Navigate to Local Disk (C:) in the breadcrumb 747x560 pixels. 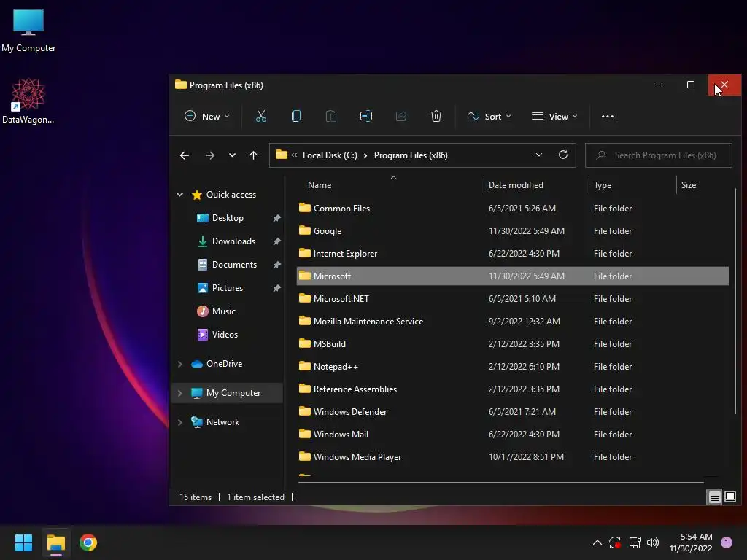click(330, 155)
